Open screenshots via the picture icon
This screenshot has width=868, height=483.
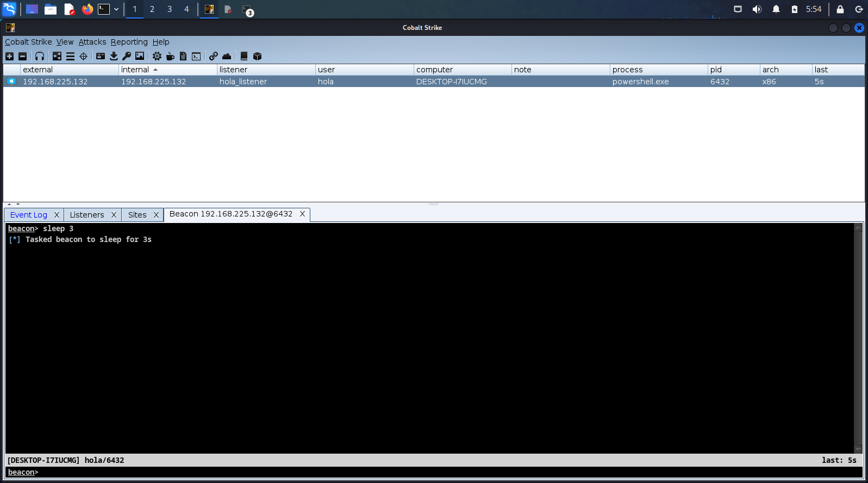(x=140, y=56)
